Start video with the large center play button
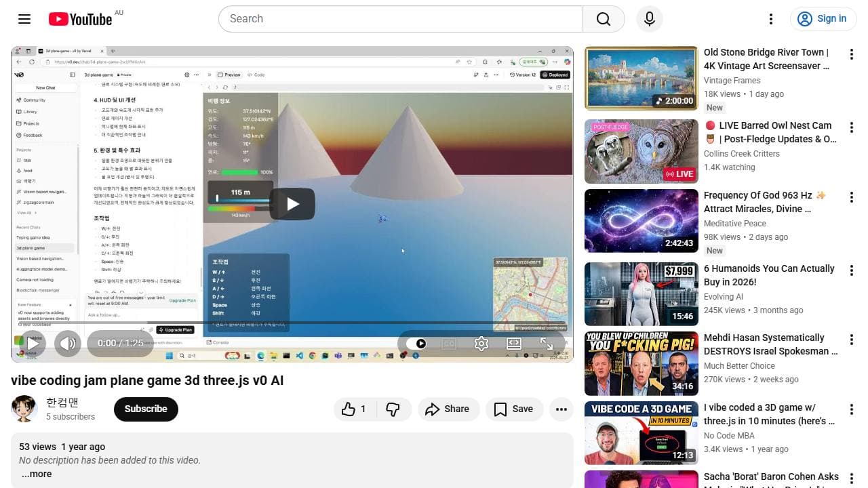Viewport: 868px width, 488px height. click(x=292, y=204)
